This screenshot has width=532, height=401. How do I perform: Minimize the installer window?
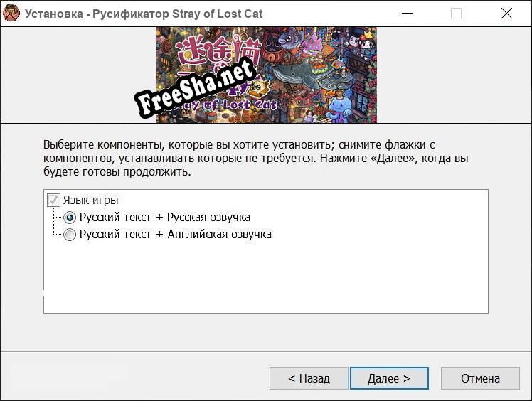click(x=406, y=14)
